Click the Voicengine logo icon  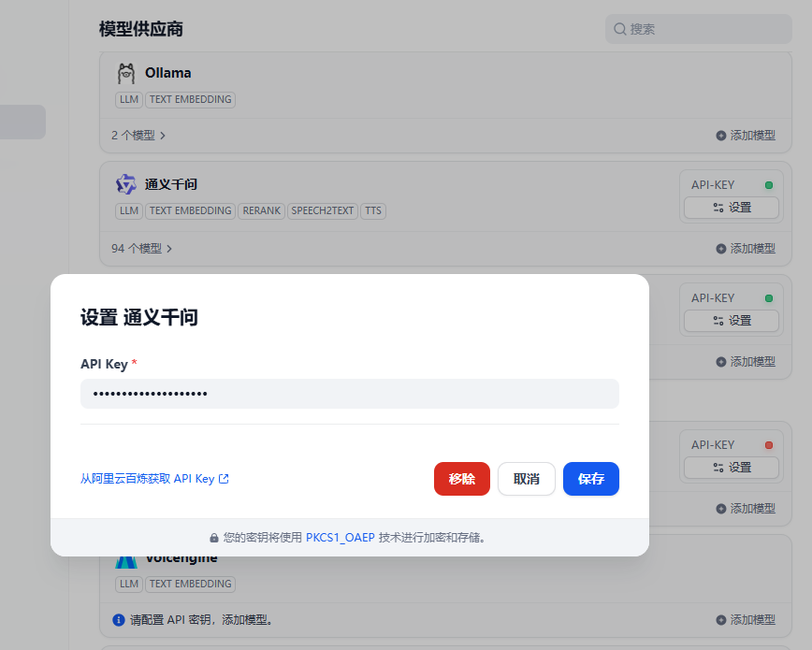pyautogui.click(x=126, y=562)
